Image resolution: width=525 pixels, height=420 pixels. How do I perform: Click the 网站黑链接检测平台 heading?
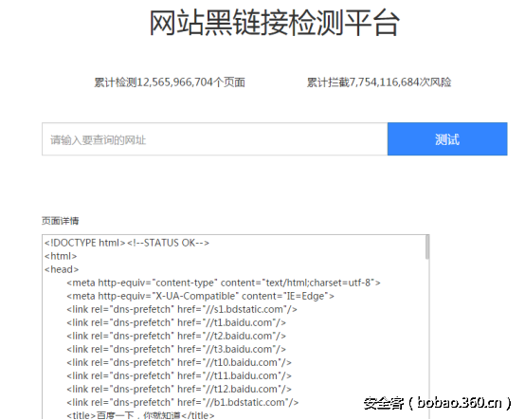click(x=274, y=23)
